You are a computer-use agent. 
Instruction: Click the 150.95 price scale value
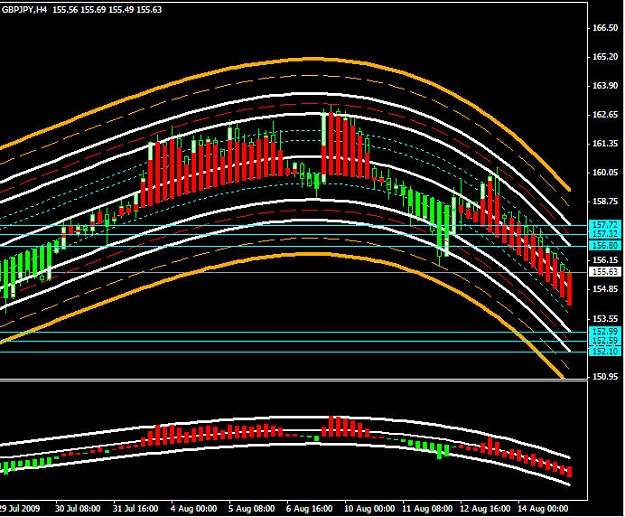605,376
